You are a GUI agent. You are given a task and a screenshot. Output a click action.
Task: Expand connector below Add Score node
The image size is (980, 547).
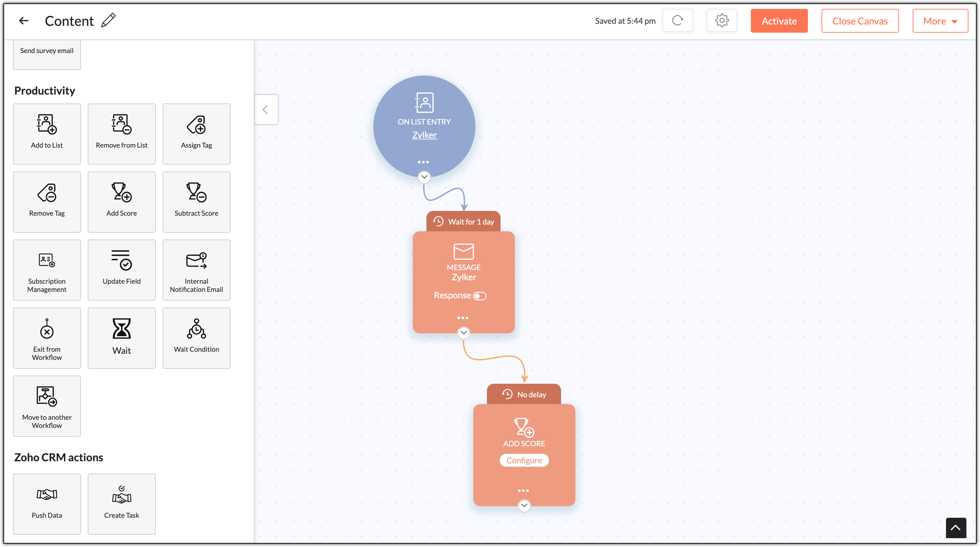(x=524, y=505)
